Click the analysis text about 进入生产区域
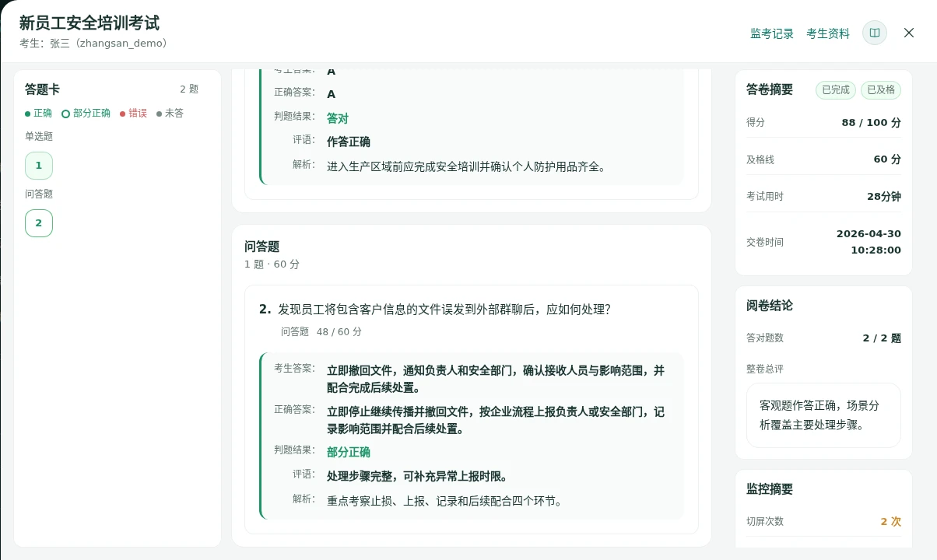The image size is (937, 560). (x=466, y=166)
